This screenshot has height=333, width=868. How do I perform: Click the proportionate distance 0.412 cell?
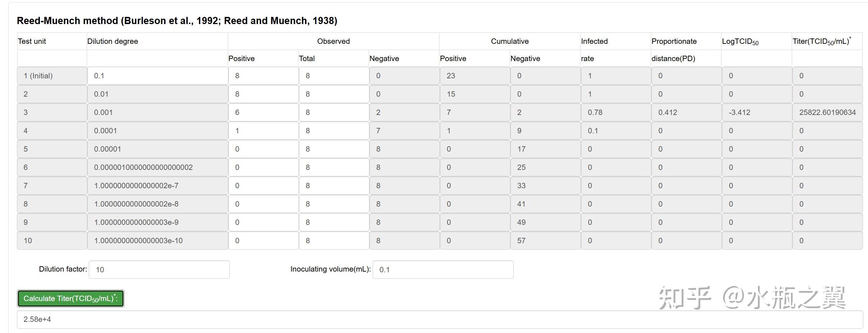686,112
